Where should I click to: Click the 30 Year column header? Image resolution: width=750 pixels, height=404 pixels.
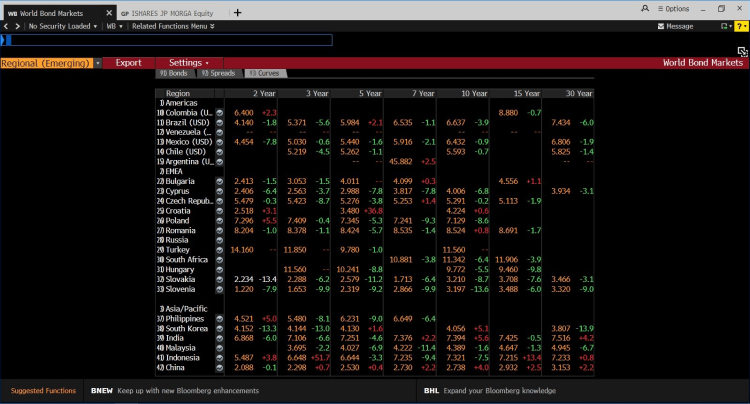tap(568, 93)
